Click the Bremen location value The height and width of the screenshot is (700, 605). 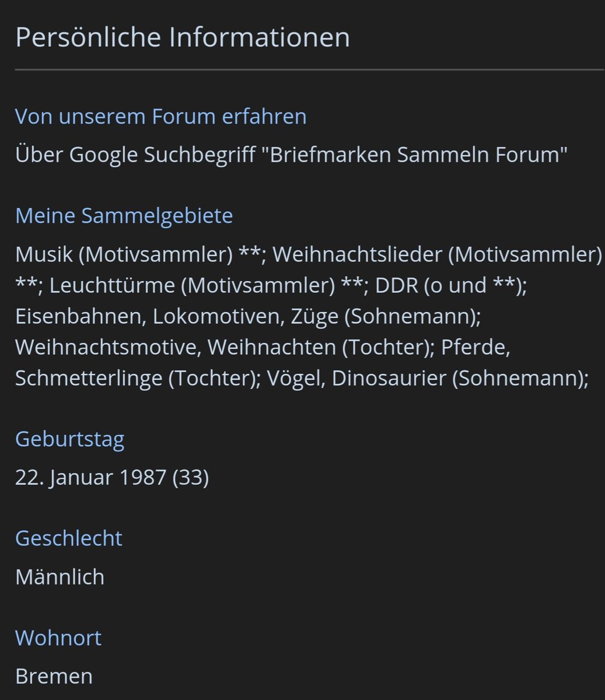54,677
